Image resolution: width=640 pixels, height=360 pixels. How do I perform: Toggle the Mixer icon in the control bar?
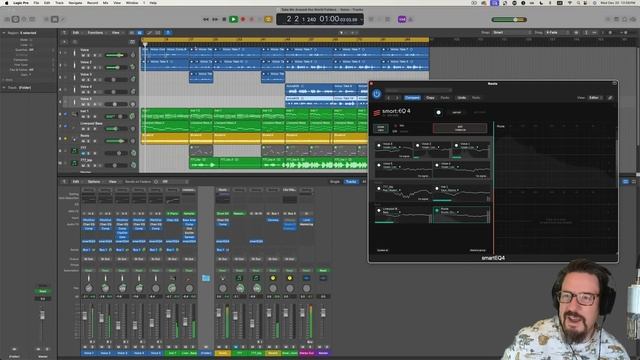(x=55, y=19)
